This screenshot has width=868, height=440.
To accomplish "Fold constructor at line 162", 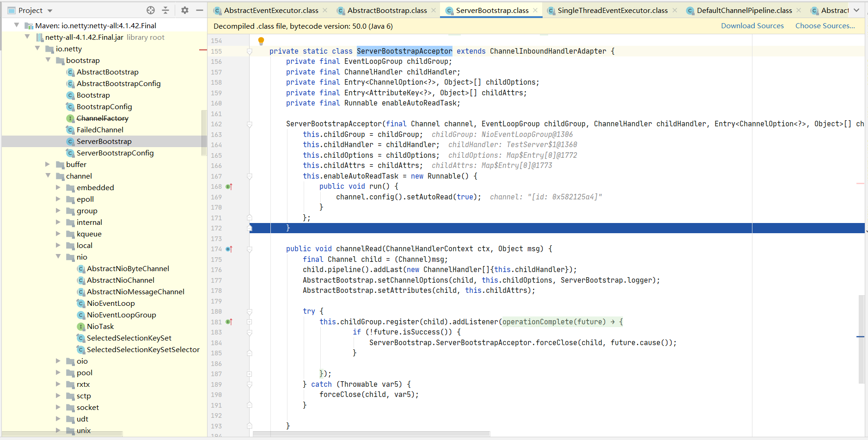I will pyautogui.click(x=250, y=124).
